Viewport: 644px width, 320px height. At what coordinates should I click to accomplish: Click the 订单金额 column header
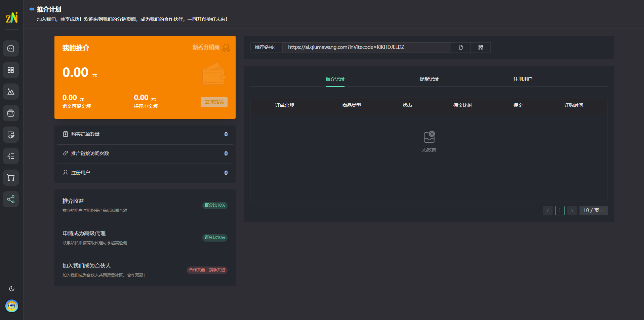285,105
